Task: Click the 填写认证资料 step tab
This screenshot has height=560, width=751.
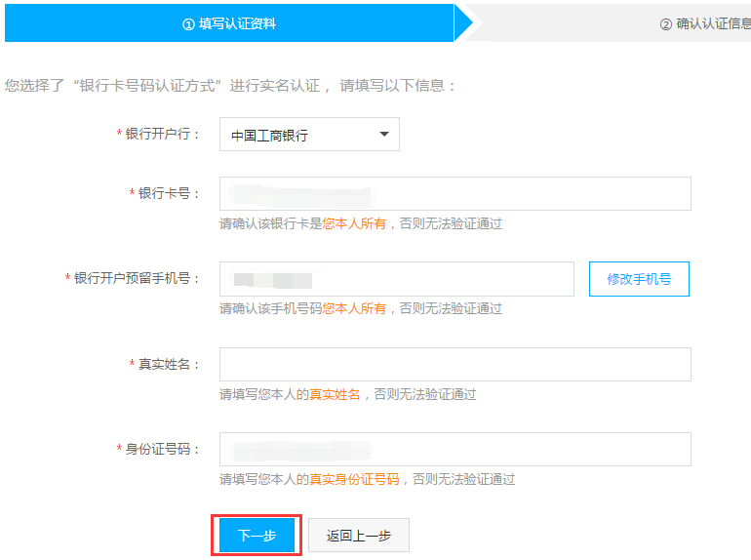Action: (229, 23)
